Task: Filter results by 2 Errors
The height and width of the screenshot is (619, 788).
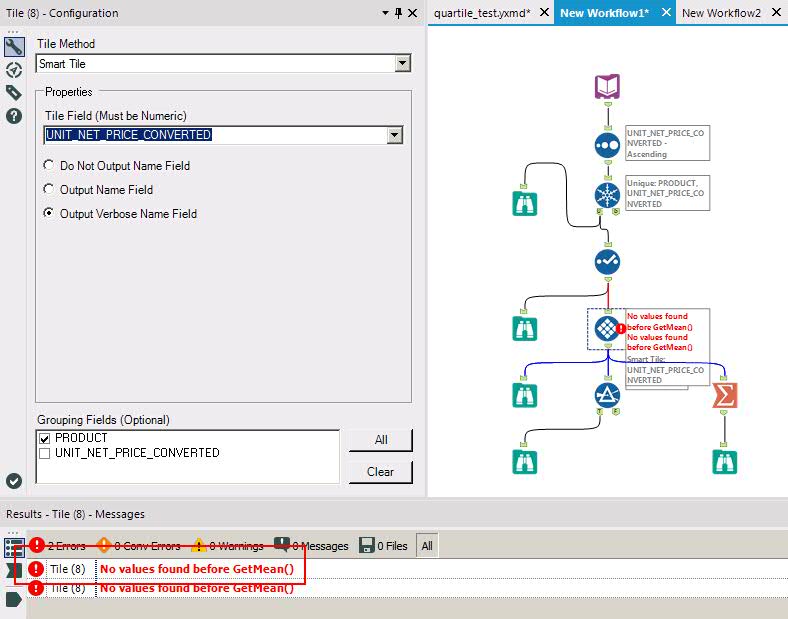Action: coord(57,546)
